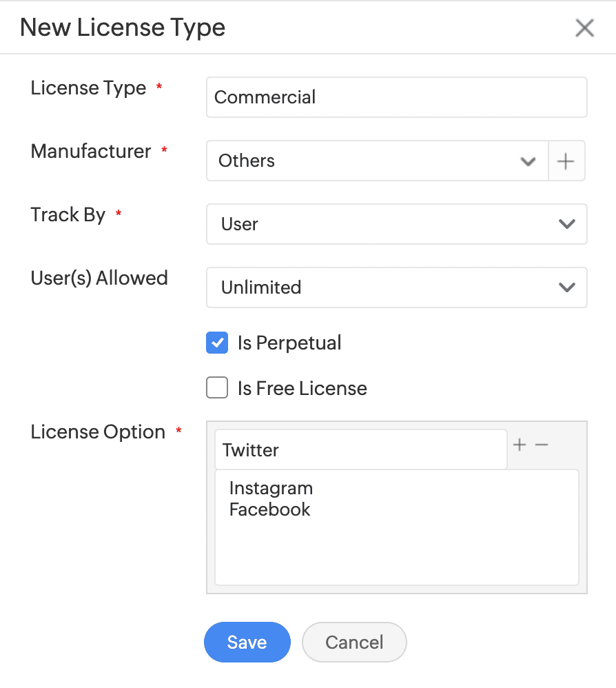Select Facebook in the license options list

click(x=269, y=509)
